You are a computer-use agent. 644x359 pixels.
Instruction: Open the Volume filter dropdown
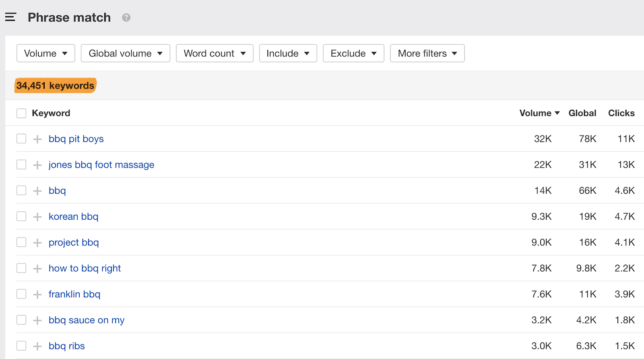(x=45, y=54)
